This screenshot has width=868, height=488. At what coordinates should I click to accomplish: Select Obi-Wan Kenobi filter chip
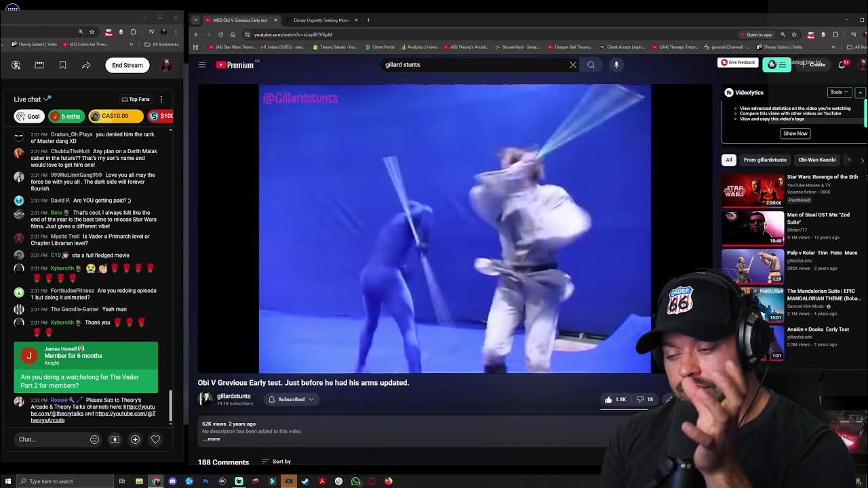[816, 160]
